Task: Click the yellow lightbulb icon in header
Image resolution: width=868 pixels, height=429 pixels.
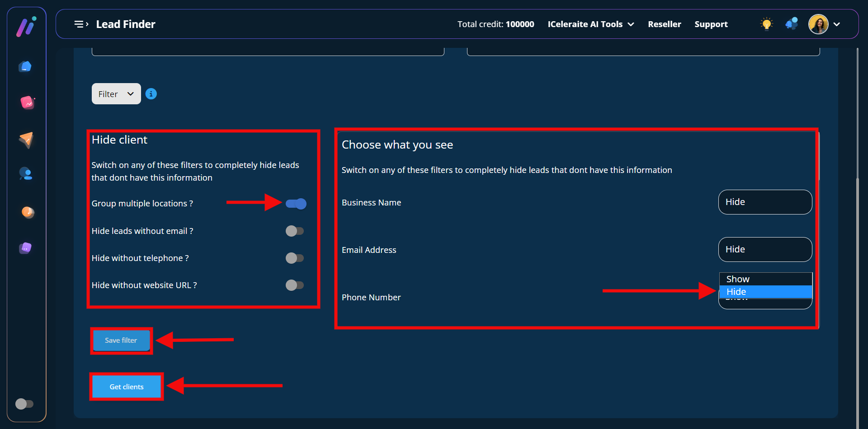Action: pyautogui.click(x=766, y=24)
